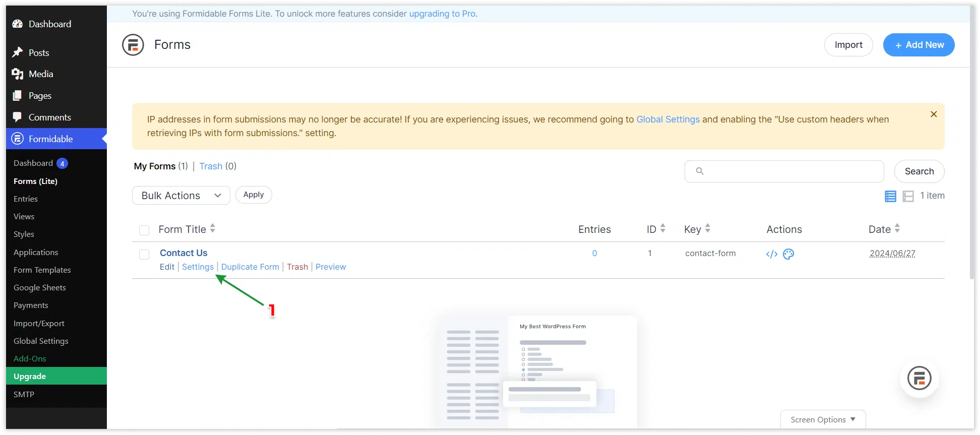Viewport: 980px width, 435px height.
Task: Open the style palette icon for Contact Us
Action: point(788,254)
